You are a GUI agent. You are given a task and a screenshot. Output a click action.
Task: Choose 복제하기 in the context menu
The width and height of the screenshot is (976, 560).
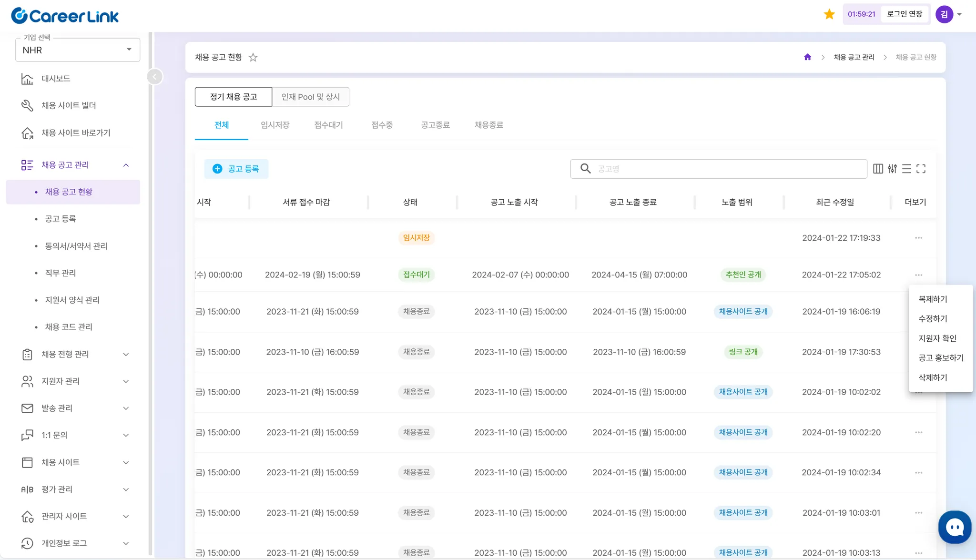(x=933, y=299)
